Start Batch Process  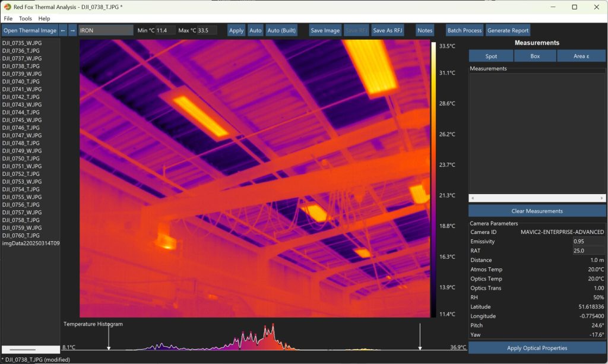point(464,30)
